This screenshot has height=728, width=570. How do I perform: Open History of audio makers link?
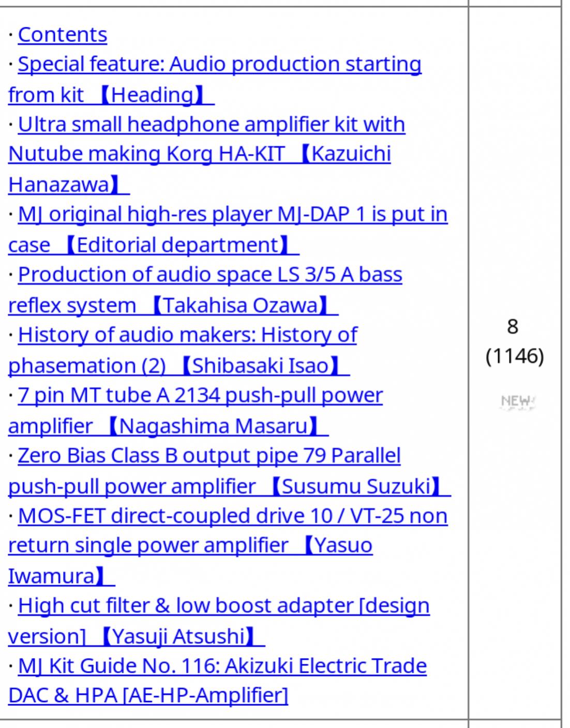coord(187,335)
